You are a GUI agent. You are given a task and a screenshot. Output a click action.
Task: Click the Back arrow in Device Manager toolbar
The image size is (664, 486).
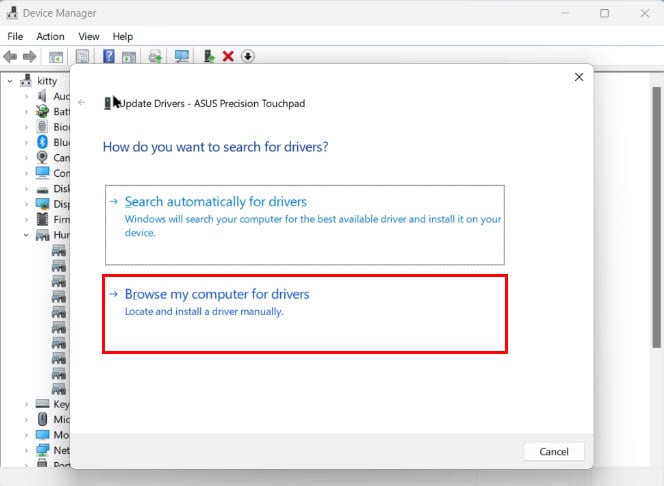pyautogui.click(x=10, y=56)
